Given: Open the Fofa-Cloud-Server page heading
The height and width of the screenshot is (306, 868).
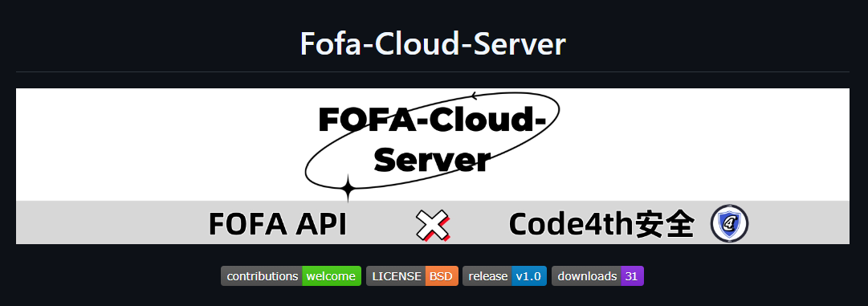Looking at the screenshot, I should click(x=433, y=44).
